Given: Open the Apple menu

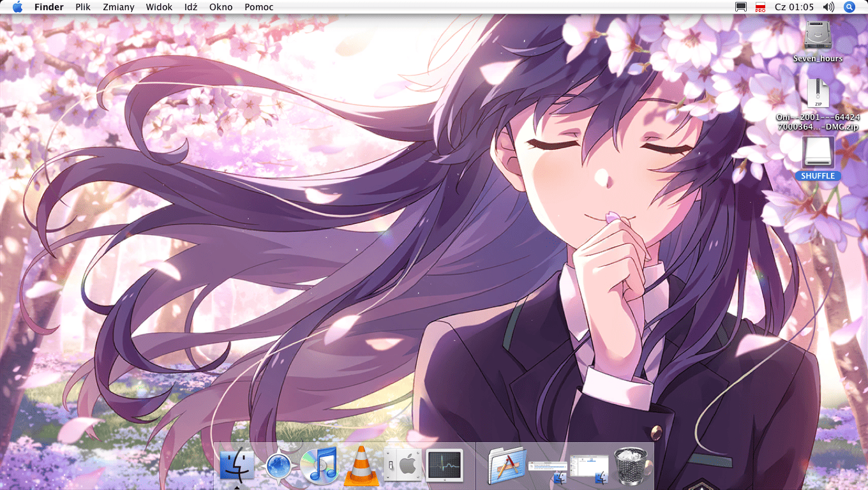Looking at the screenshot, I should click(17, 7).
